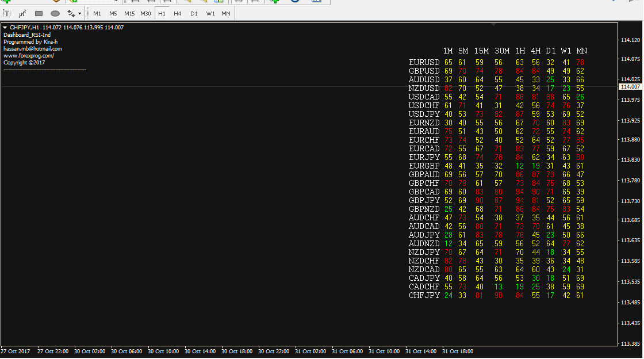Toggle the M15 timeframe
Screen dimensions: 644x359
coord(129,13)
